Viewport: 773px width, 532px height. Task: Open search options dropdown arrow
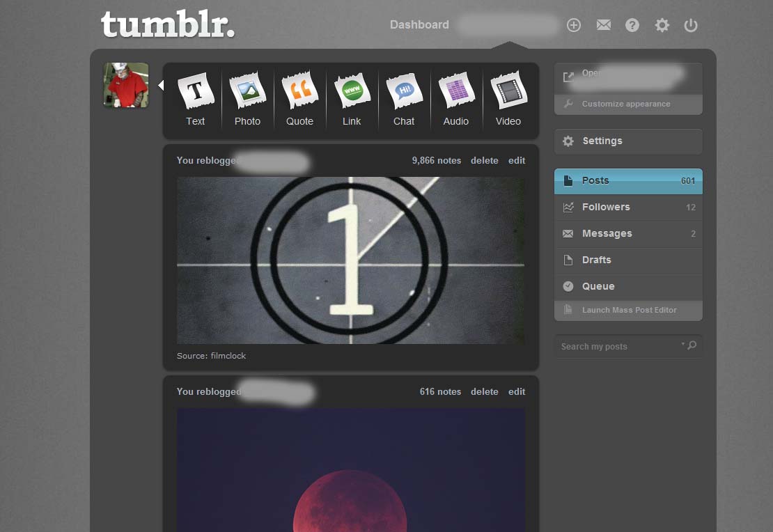pyautogui.click(x=682, y=344)
